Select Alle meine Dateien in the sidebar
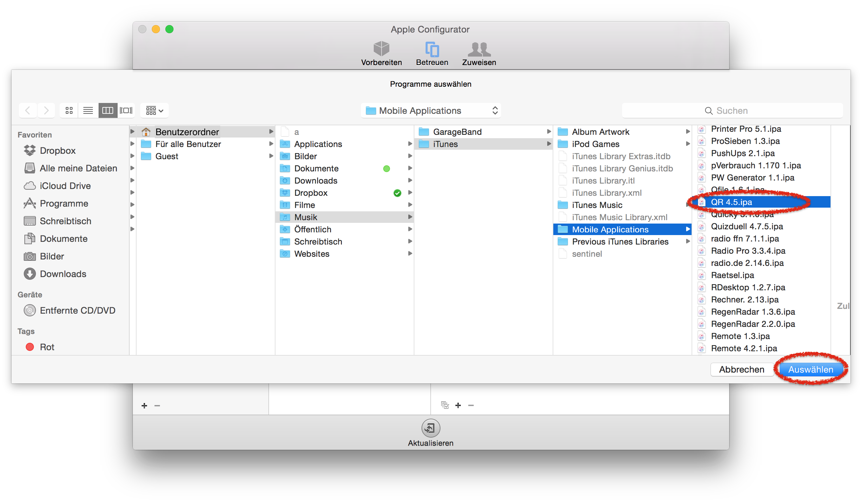862x504 pixels. (x=70, y=168)
